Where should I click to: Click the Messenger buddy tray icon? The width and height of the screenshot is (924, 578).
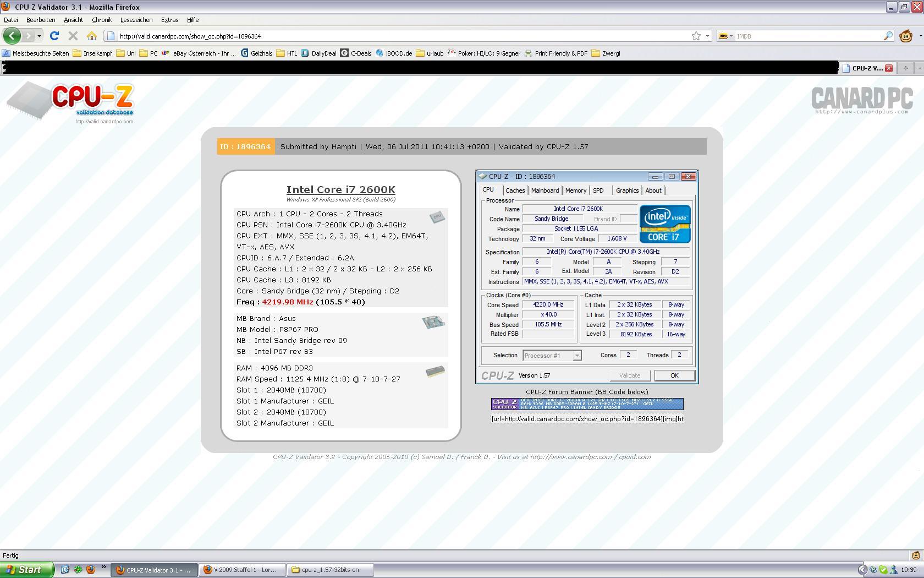tap(893, 570)
